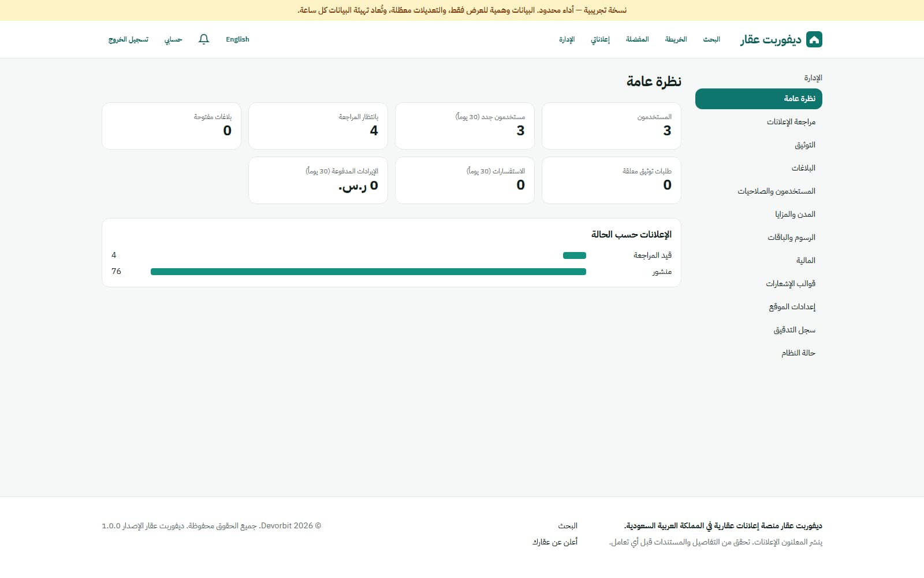
Task: Switch language to English
Action: [x=237, y=39]
